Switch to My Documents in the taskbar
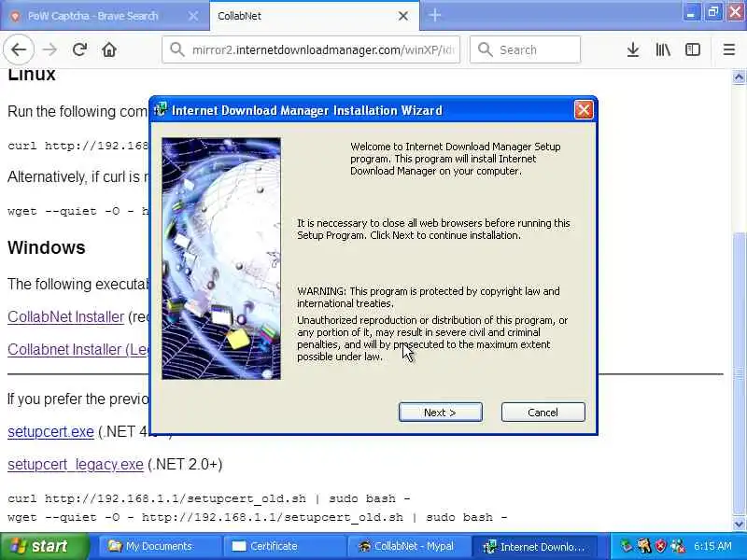The width and height of the screenshot is (747, 560). pos(159,546)
